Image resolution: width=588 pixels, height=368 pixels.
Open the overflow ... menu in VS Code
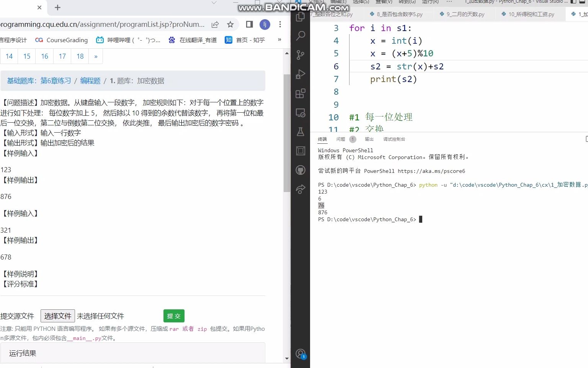tap(449, 2)
